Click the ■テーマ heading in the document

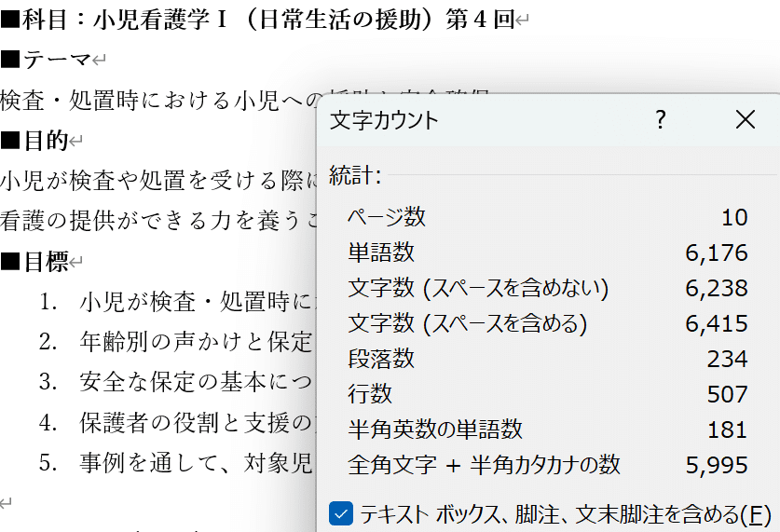pos(47,61)
